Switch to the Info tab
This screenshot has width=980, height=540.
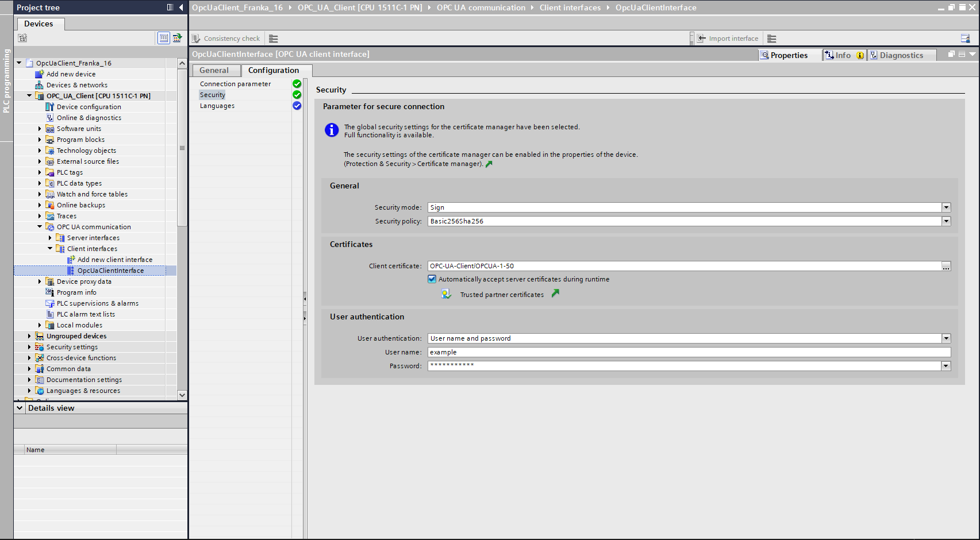[x=843, y=55]
